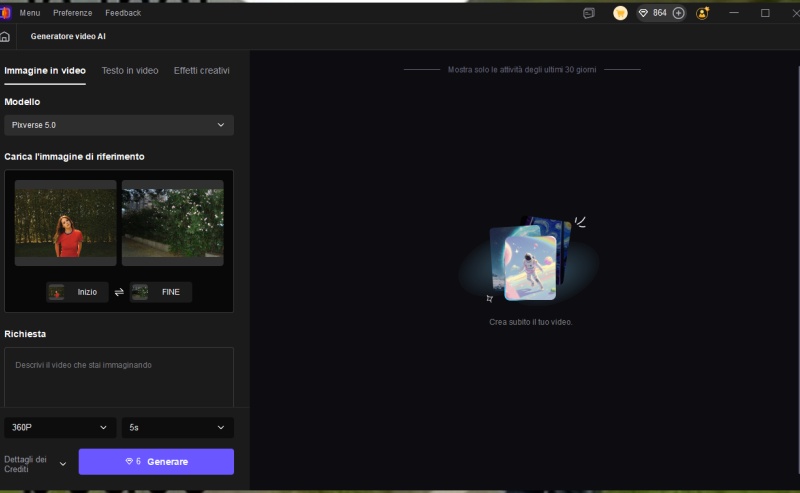Viewport: 800px width, 493px height.
Task: Click the application logo icon
Action: tap(4, 13)
